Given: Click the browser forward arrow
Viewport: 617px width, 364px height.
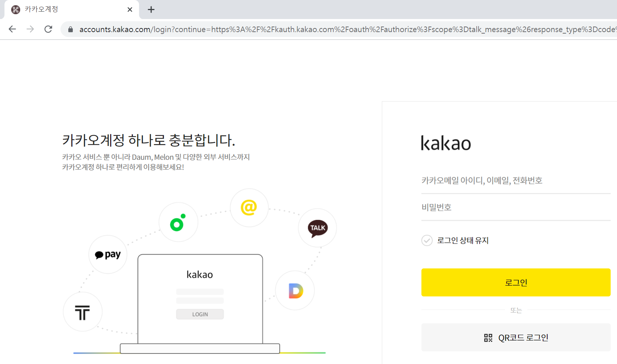Looking at the screenshot, I should 30,29.
